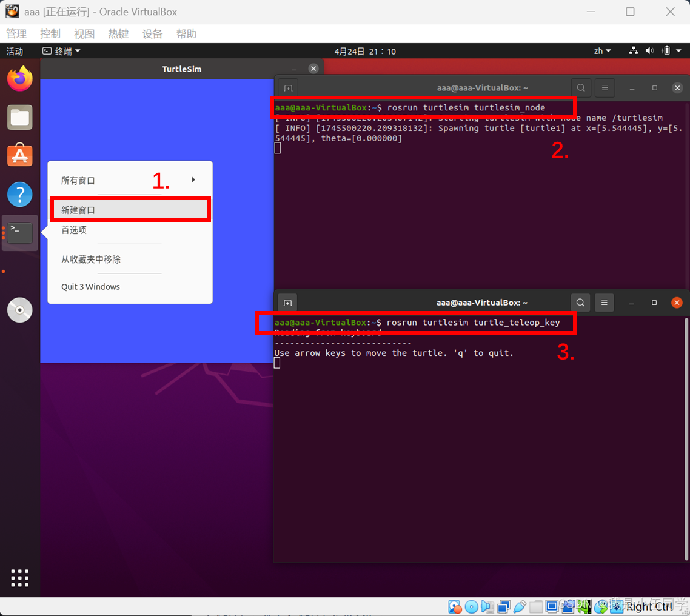Click the lower terminal title aaa@aaa-VirtualBox: ~

click(x=482, y=303)
